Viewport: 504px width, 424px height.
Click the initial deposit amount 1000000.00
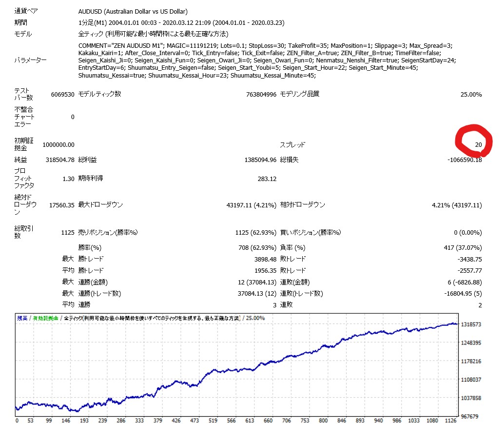[58, 145]
